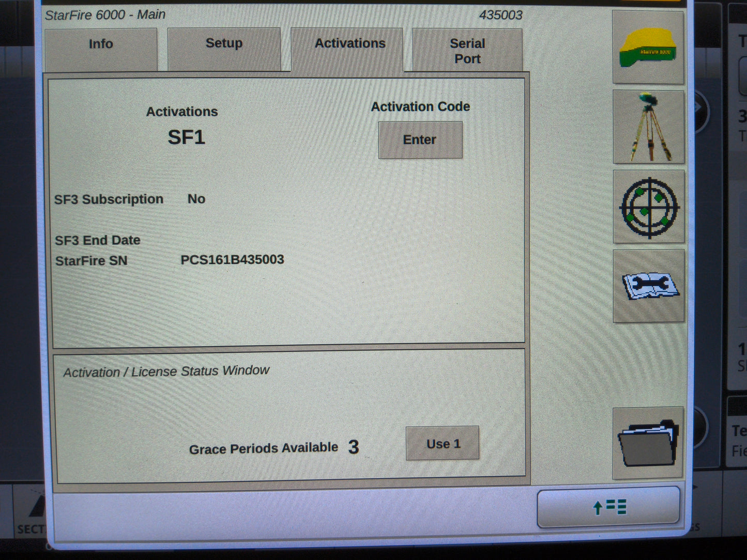Click the SF3 Subscription label
Screen dimensions: 747x560
pos(109,199)
